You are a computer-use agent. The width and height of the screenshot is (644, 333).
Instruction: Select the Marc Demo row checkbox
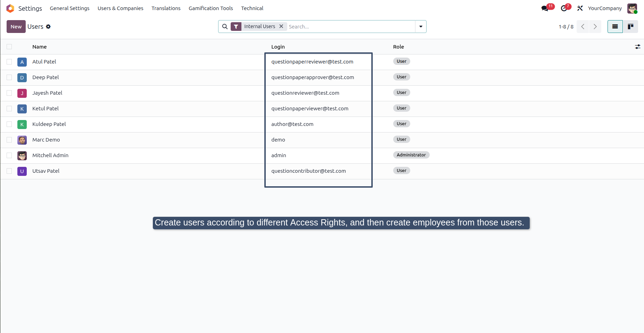click(x=9, y=140)
